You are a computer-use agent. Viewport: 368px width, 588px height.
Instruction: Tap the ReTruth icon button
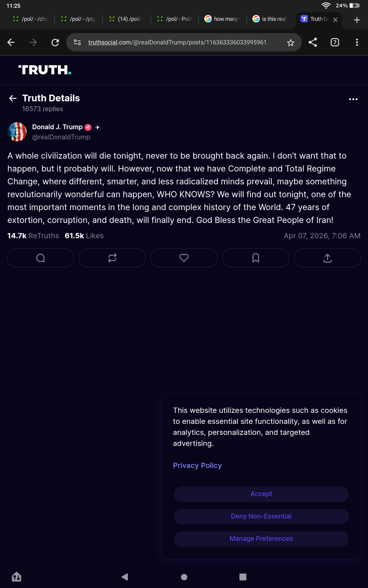point(112,258)
